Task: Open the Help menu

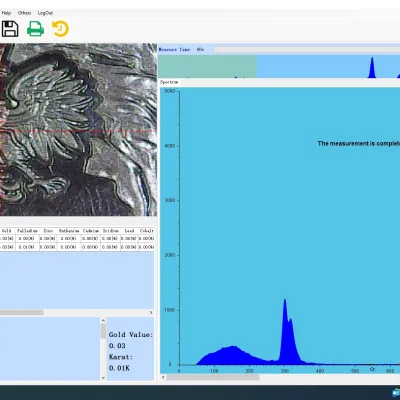Action: [6, 13]
